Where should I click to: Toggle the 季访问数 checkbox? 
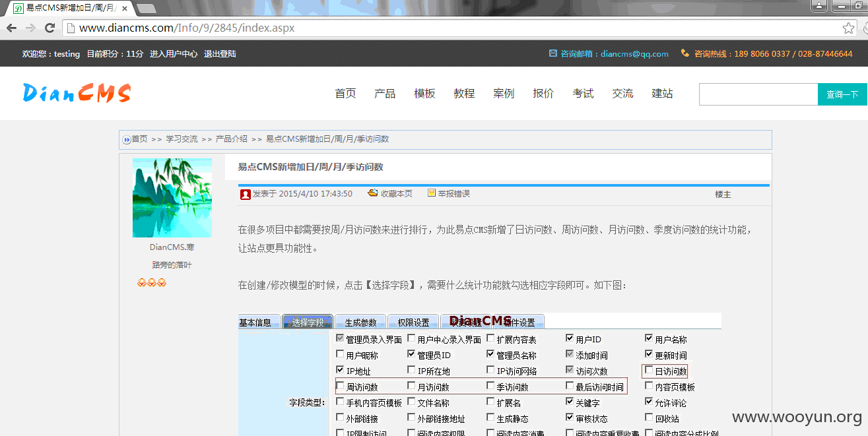pos(490,386)
